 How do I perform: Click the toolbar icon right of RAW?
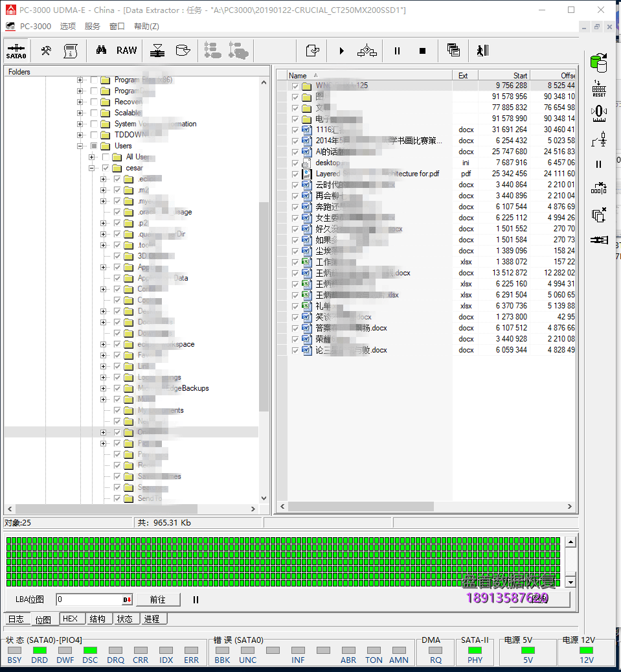pyautogui.click(x=157, y=51)
